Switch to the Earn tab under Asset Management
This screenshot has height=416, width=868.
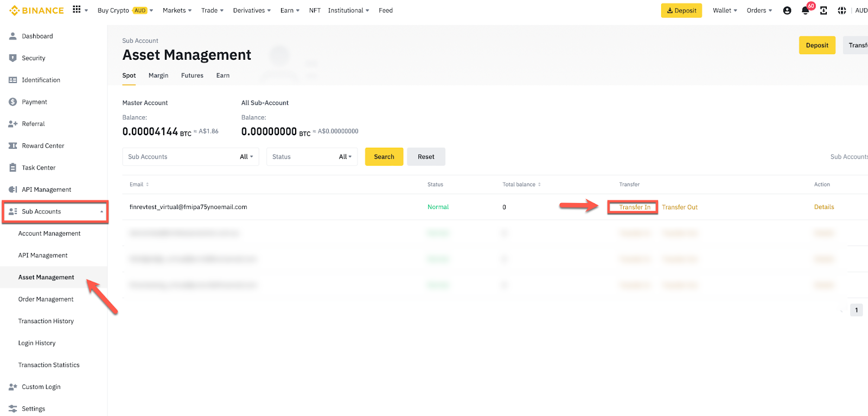(223, 75)
